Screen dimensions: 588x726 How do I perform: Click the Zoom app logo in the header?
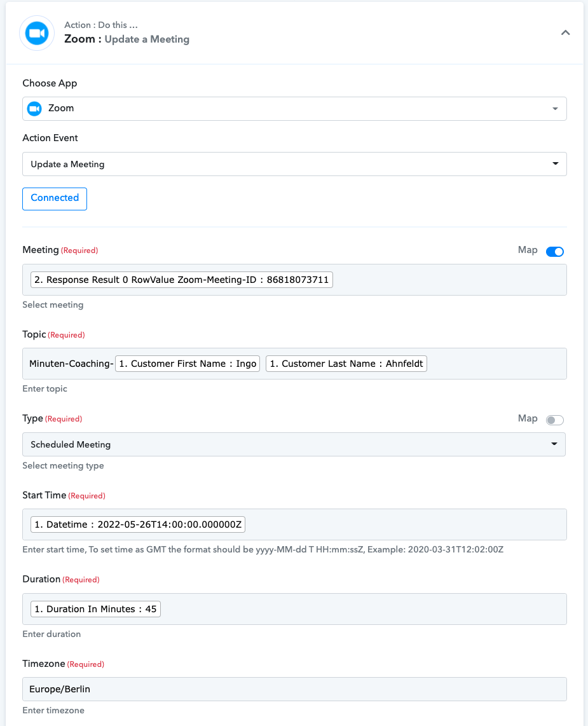pos(37,33)
